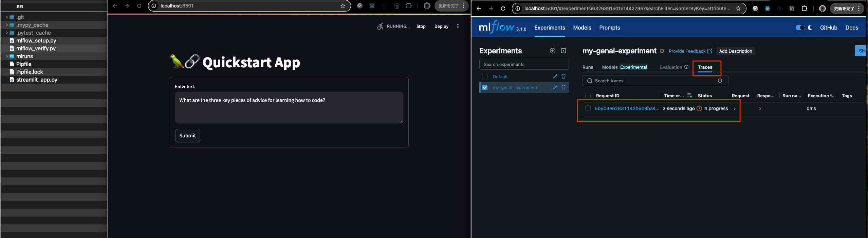Expand the mlruns folder

point(7,56)
